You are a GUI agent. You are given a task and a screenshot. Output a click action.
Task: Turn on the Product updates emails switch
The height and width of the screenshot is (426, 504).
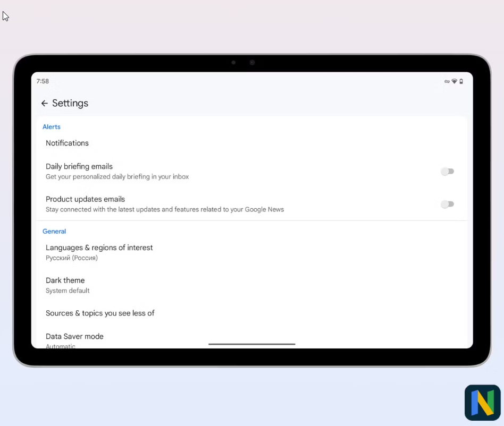(x=447, y=205)
